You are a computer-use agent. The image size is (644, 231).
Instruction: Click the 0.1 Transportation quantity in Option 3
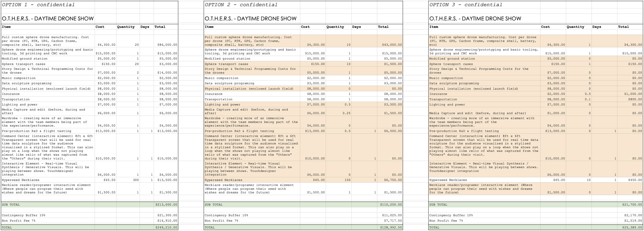588,99
